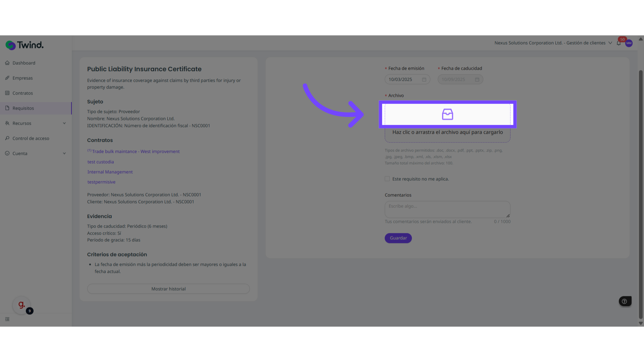Open Control de acceso menu item
644x362 pixels.
tap(31, 138)
